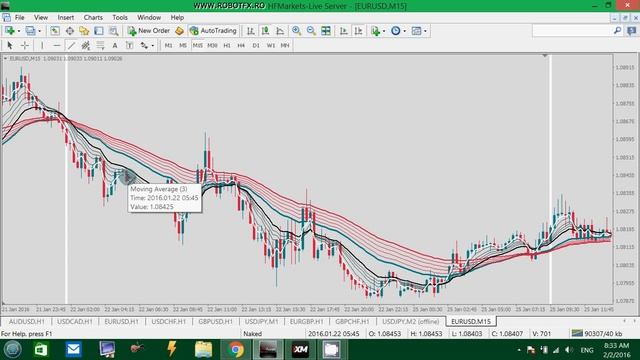
Task: Switch to the M5 timeframe
Action: pos(183,45)
